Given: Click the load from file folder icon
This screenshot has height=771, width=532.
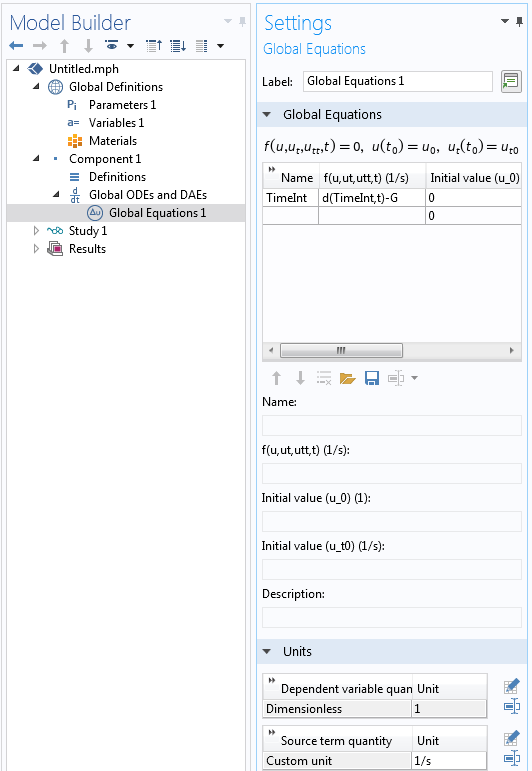Looking at the screenshot, I should (348, 378).
